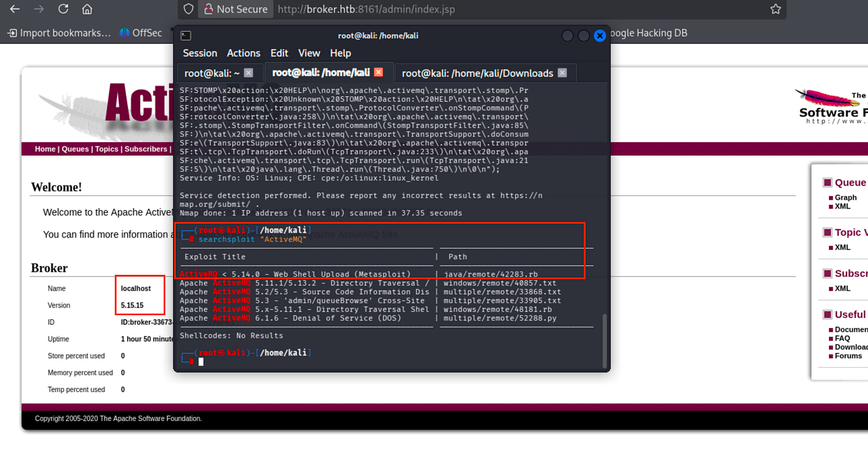Open the Subscribers page in ActiveMQ
The height and width of the screenshot is (454, 868).
point(146,149)
